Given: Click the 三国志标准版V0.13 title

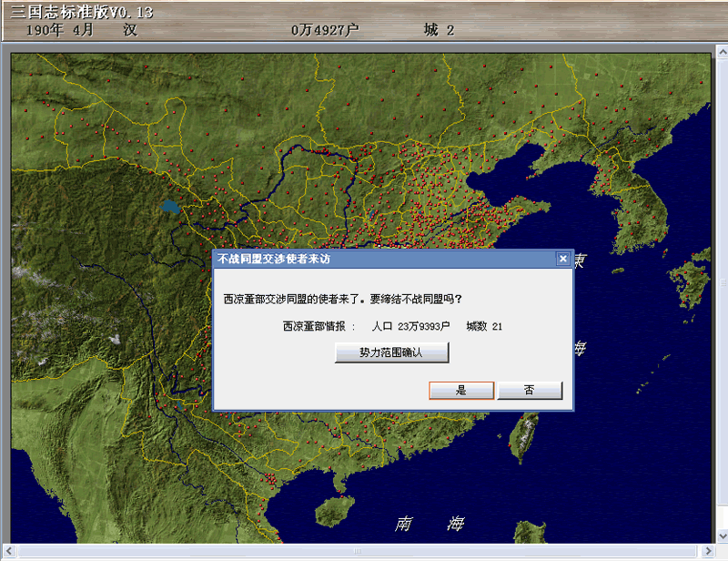Looking at the screenshot, I should [82, 12].
